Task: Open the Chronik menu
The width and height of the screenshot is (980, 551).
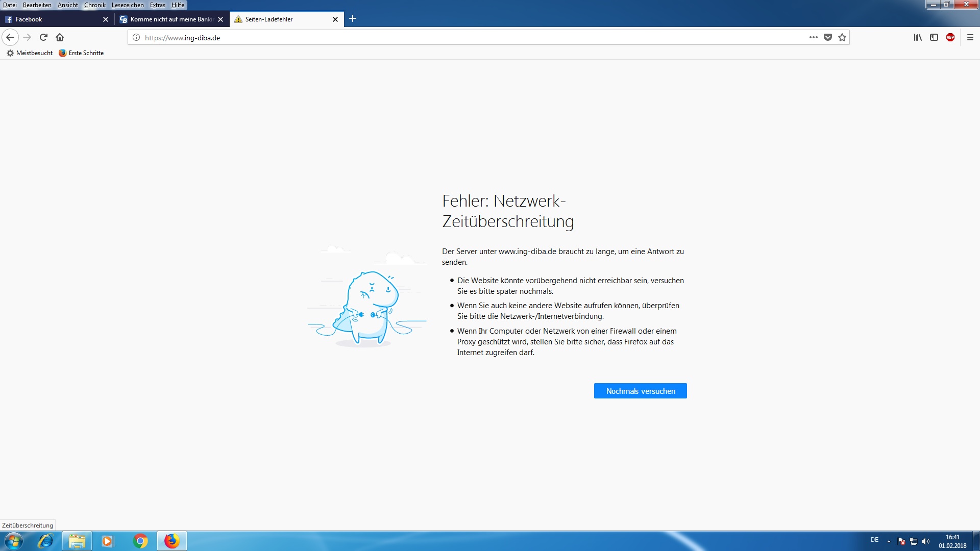Action: [94, 5]
